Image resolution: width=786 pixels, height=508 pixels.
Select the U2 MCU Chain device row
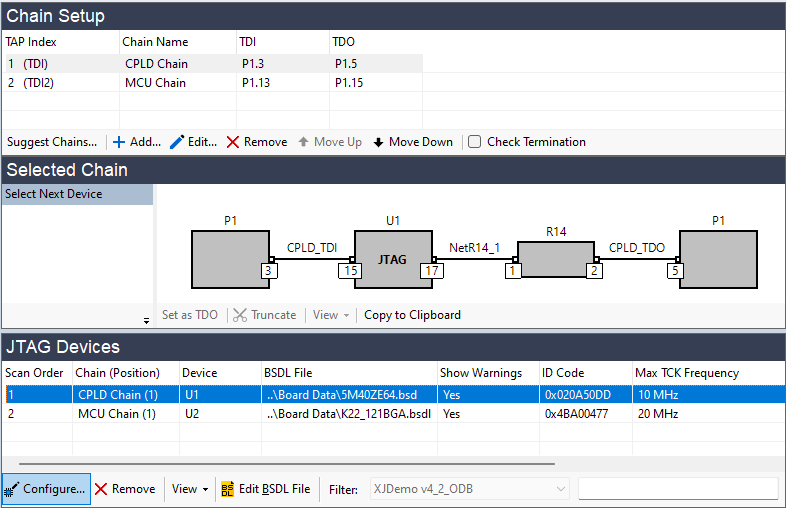(200, 413)
